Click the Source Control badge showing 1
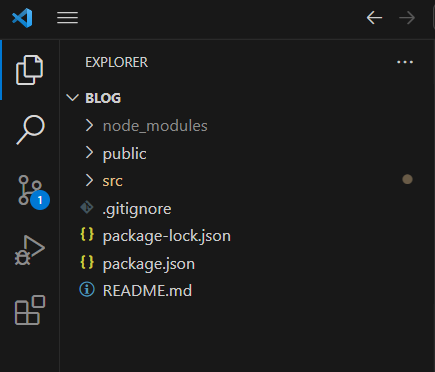435x372 pixels. point(40,200)
